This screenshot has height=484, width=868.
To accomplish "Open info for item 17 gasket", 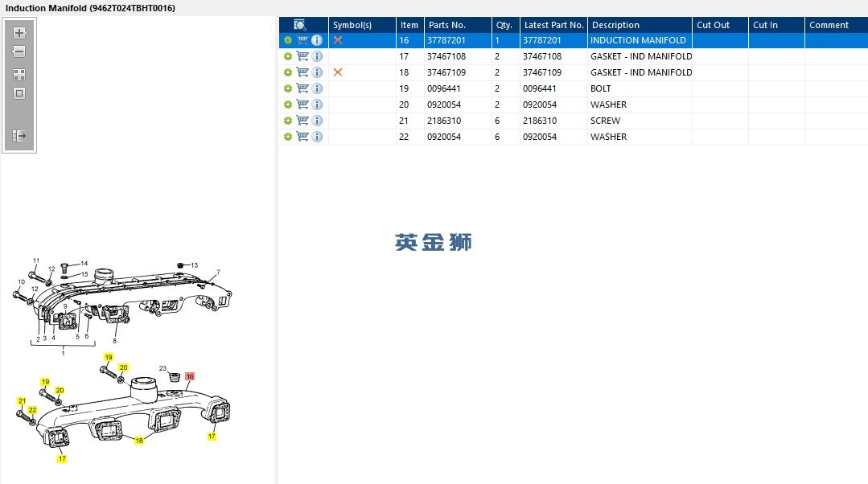I will click(x=317, y=56).
